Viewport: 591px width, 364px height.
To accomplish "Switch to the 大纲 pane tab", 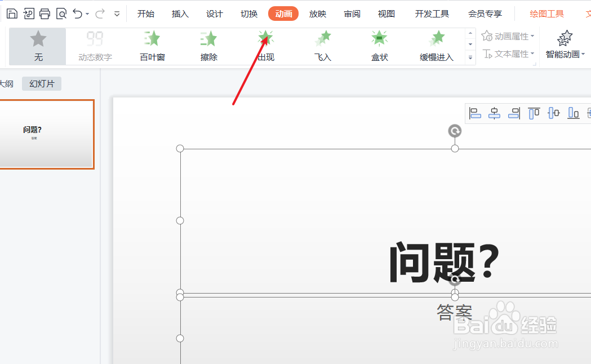I will coord(6,83).
